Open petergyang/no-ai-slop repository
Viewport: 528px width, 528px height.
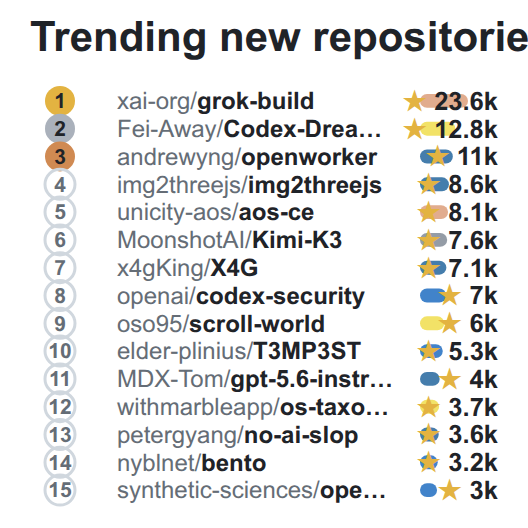[x=237, y=435]
